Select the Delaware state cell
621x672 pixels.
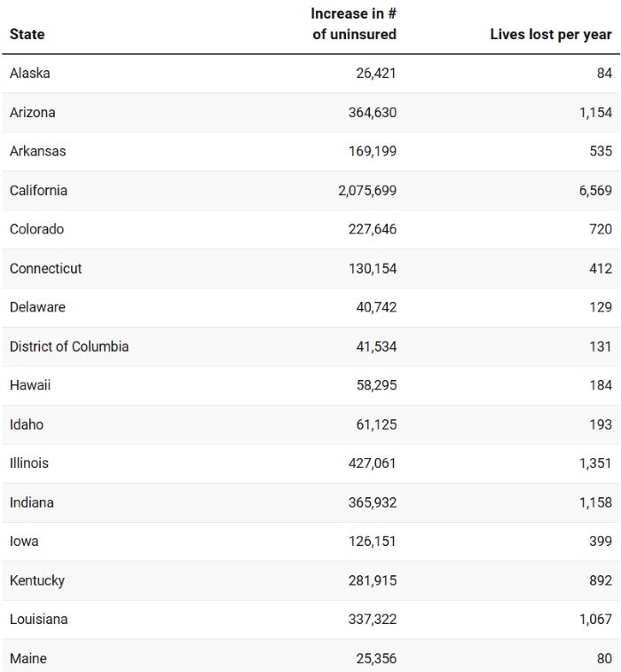pos(37,307)
